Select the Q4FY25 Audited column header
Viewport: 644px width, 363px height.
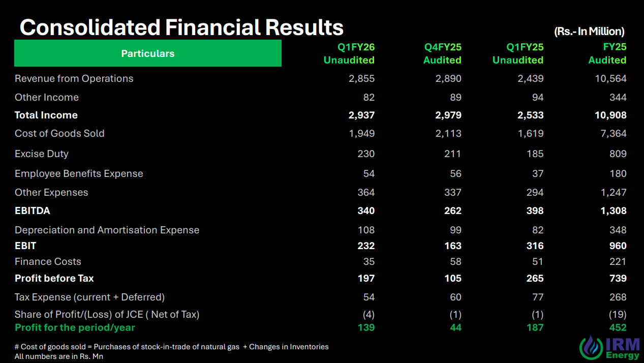pyautogui.click(x=442, y=53)
